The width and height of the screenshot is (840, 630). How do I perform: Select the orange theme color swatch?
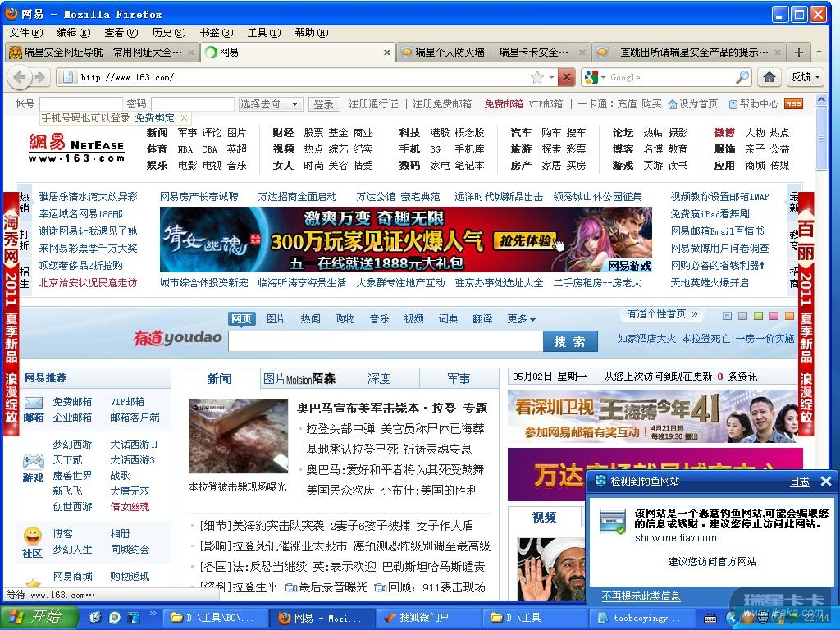click(x=789, y=316)
